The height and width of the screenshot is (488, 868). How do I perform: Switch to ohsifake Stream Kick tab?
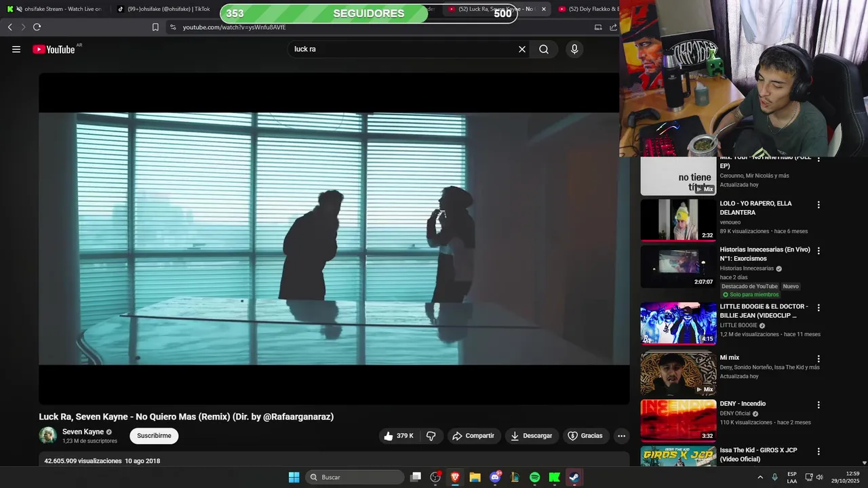click(54, 9)
